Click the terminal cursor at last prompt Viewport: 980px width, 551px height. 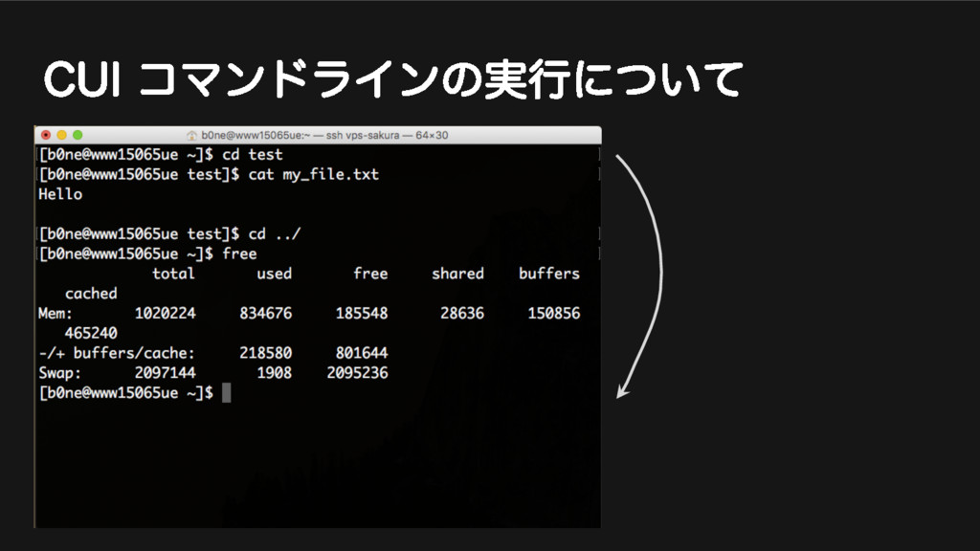click(226, 393)
